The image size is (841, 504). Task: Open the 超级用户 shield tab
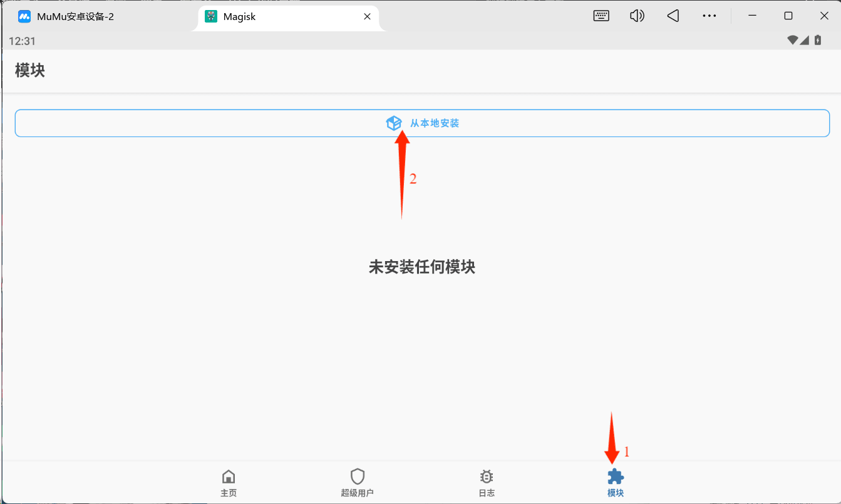357,483
